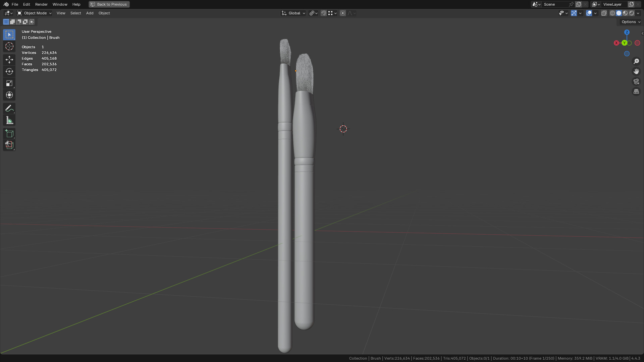Toggle snapping magnet icon

pyautogui.click(x=324, y=13)
